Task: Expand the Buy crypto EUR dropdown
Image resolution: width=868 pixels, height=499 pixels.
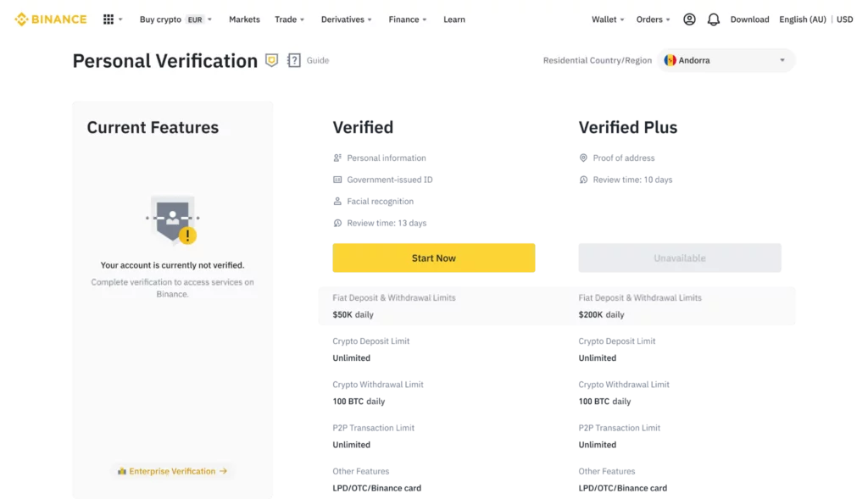Action: [x=175, y=19]
